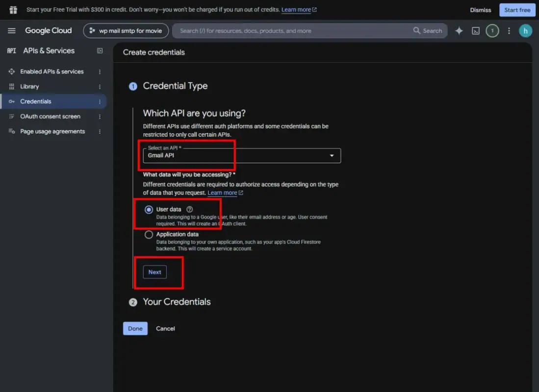The width and height of the screenshot is (539, 392).
Task: Open OAuth consent screen page
Action: [50, 117]
